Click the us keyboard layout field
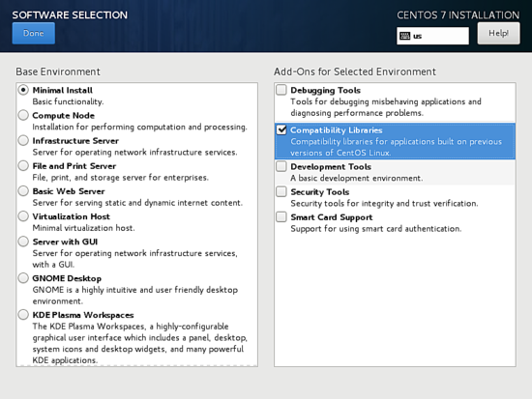Screen dimensions: 532x399 tap(432, 36)
